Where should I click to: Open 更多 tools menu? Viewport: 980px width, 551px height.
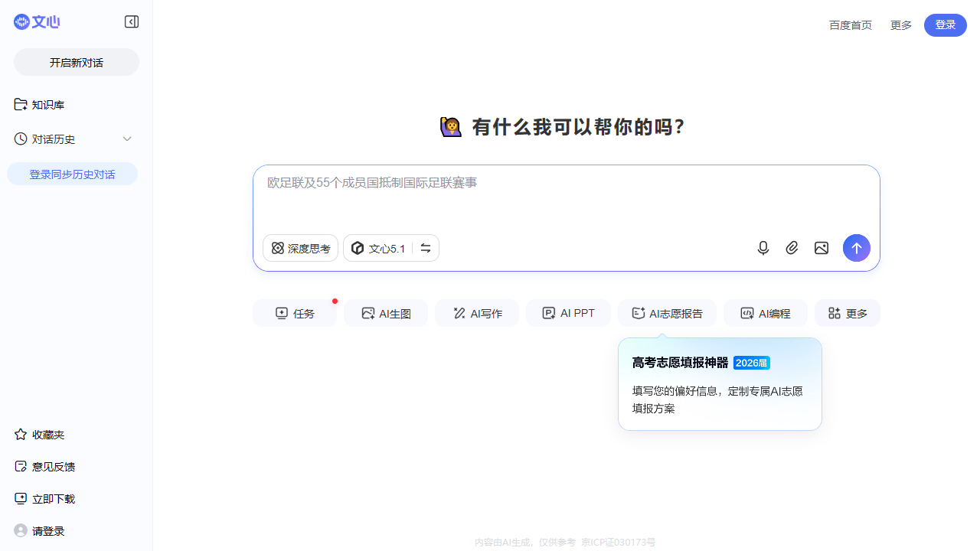click(x=848, y=313)
